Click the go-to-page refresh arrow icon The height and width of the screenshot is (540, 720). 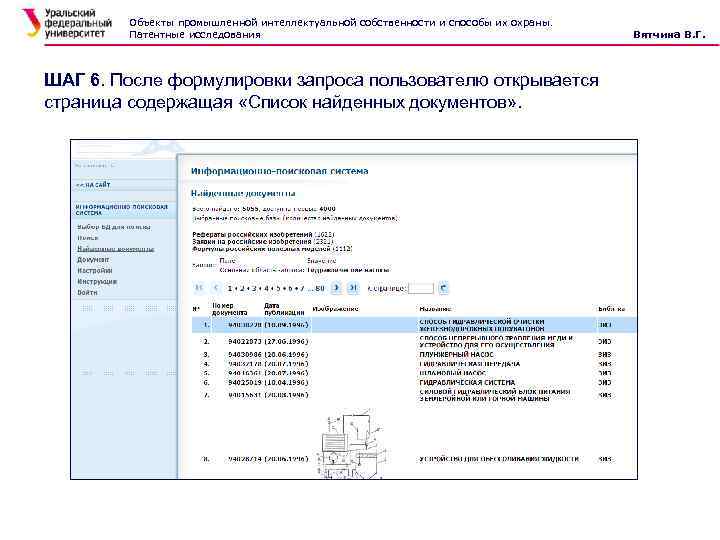[443, 288]
